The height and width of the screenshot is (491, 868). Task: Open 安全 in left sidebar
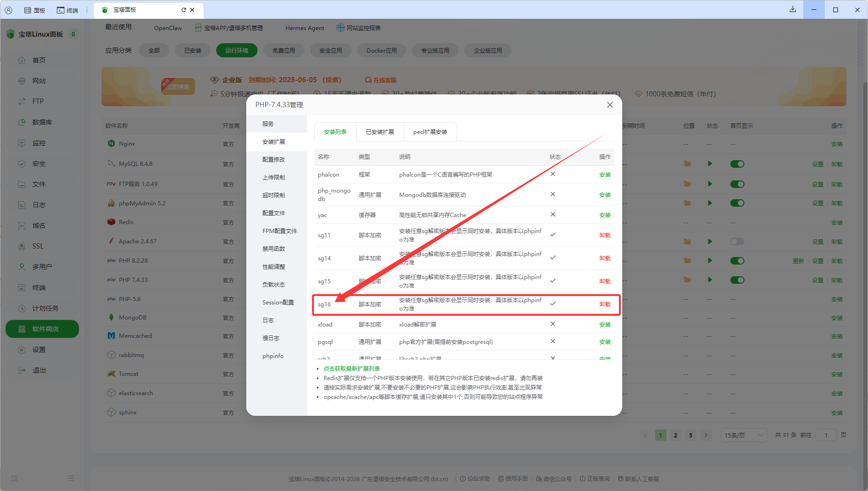pyautogui.click(x=42, y=164)
